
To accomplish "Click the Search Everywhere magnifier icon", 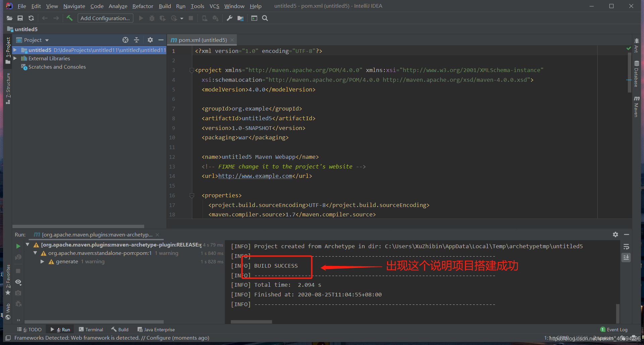I will [265, 18].
